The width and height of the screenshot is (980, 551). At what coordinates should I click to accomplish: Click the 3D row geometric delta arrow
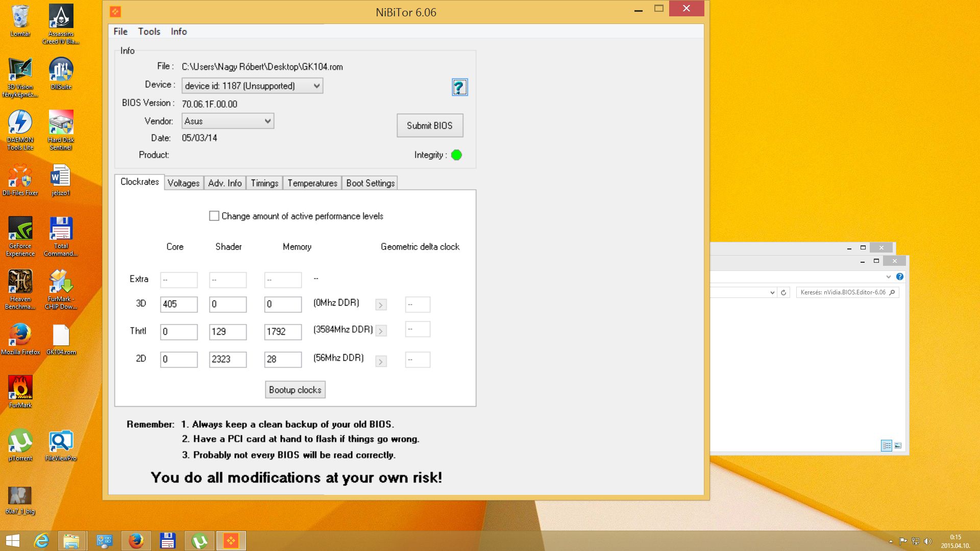pyautogui.click(x=381, y=305)
